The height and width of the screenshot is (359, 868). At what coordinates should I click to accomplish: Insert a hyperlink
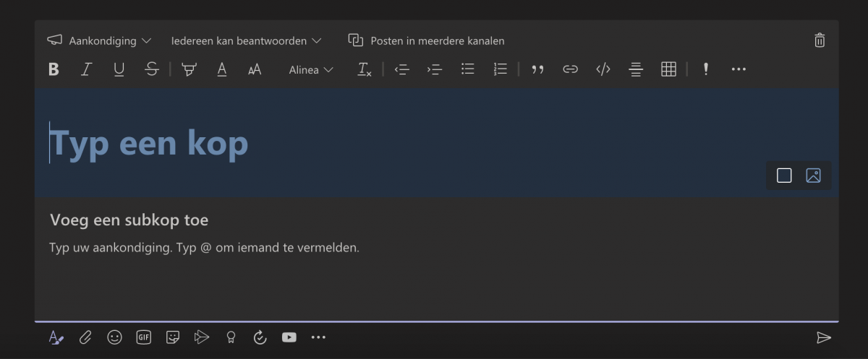(x=571, y=69)
